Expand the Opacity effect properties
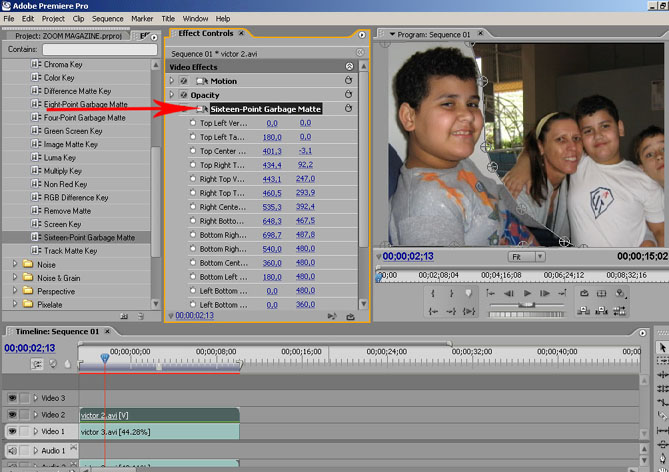Screen dimensions: 669x472 click(x=171, y=95)
